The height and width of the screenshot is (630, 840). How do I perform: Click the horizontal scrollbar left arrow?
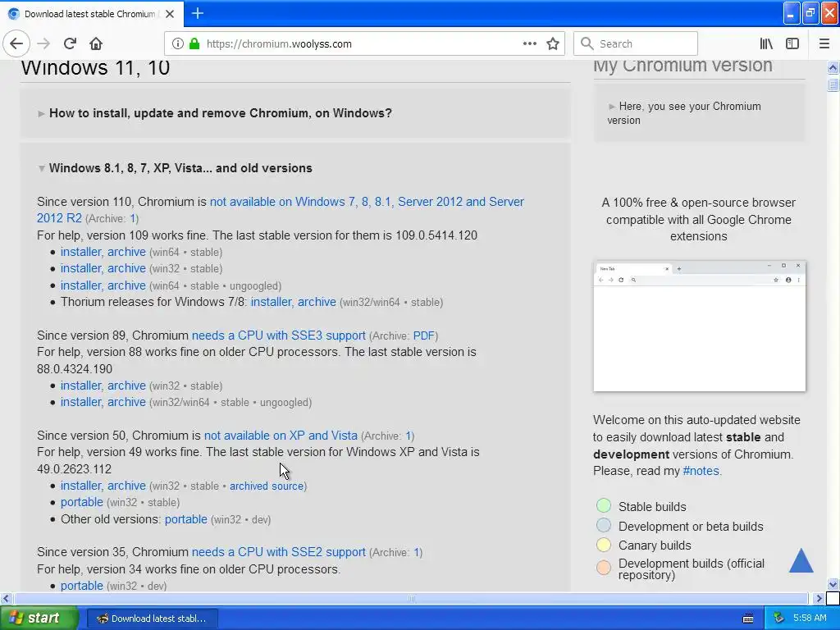click(6, 598)
